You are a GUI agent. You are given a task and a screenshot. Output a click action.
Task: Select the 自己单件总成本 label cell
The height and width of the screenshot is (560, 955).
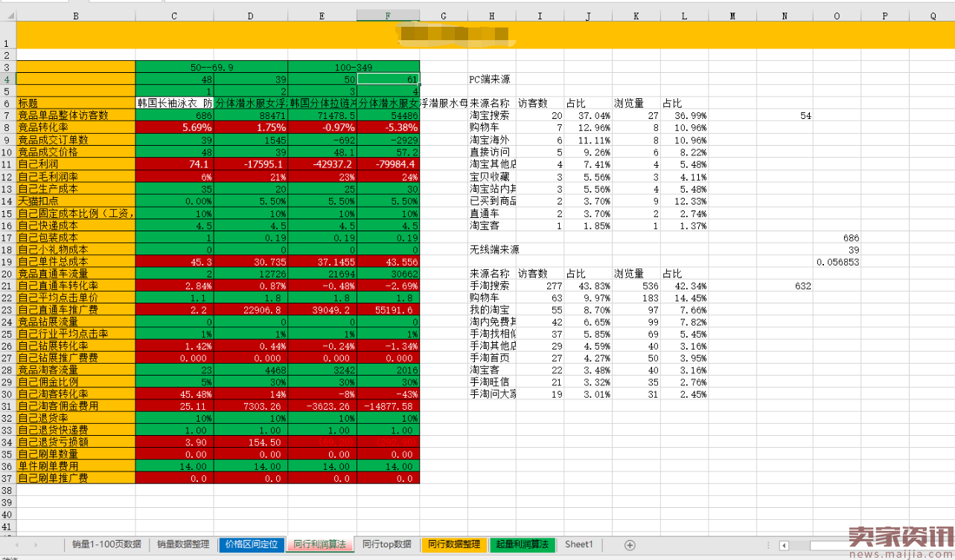pyautogui.click(x=76, y=261)
